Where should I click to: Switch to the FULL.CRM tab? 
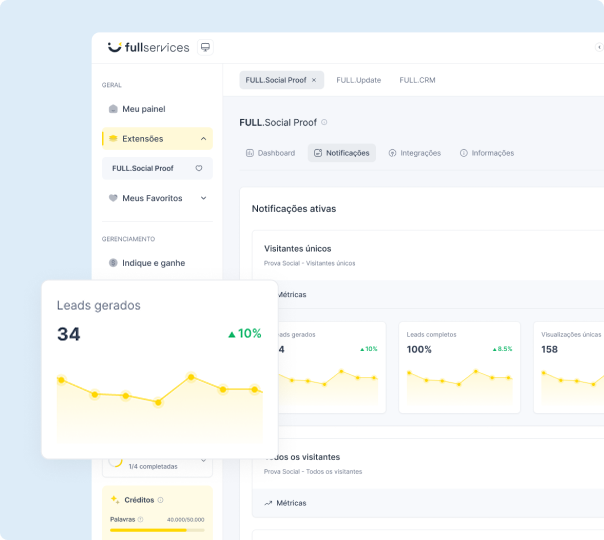pos(417,80)
